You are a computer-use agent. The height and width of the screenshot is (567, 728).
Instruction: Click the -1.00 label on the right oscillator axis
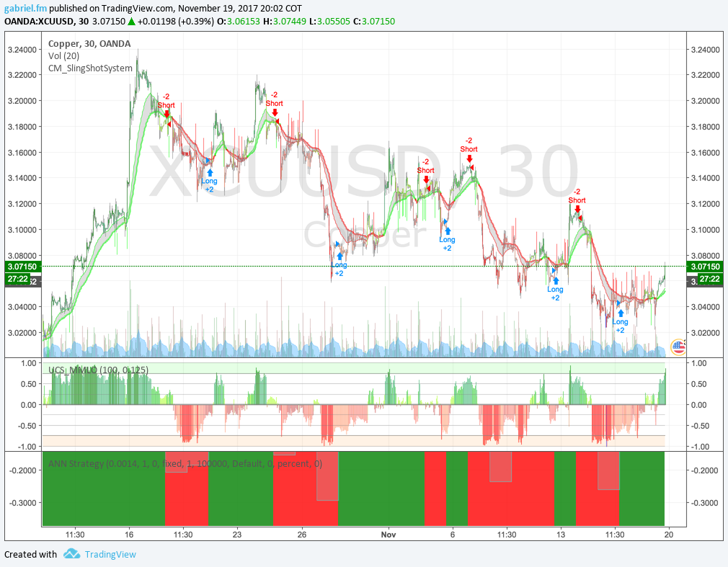pyautogui.click(x=700, y=447)
